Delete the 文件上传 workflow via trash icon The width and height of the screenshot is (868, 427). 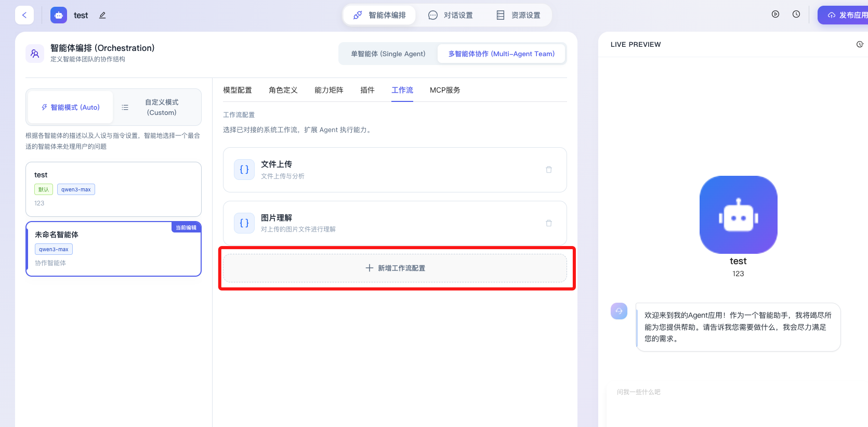tap(548, 170)
